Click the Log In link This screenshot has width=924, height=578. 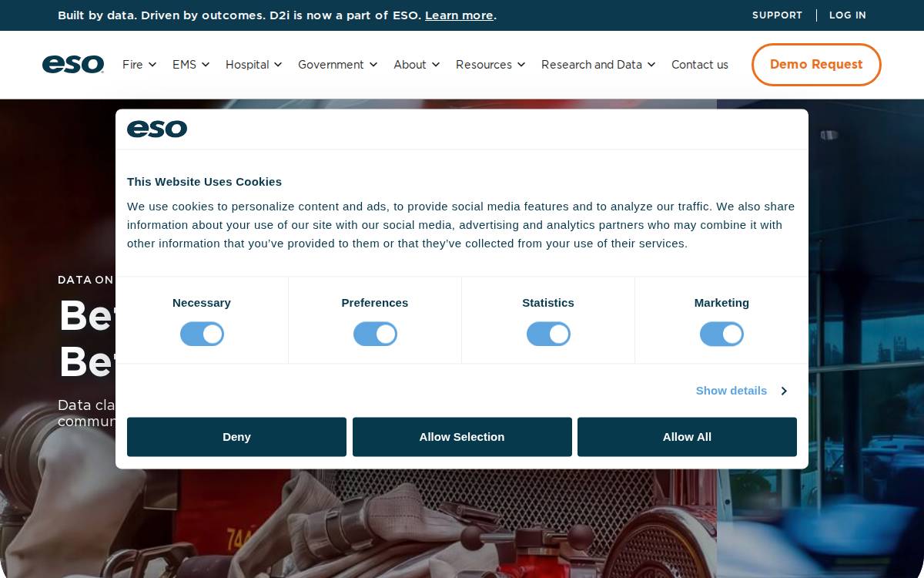848,15
